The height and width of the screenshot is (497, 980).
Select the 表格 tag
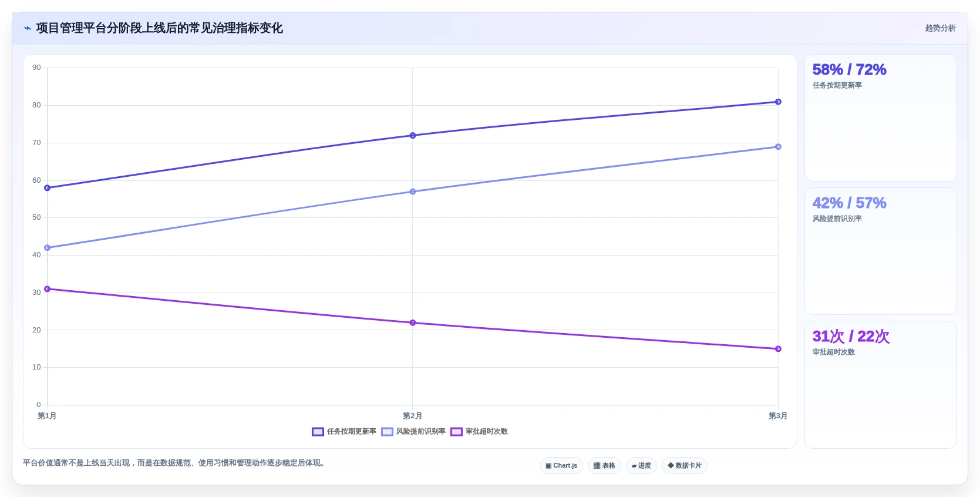[604, 466]
